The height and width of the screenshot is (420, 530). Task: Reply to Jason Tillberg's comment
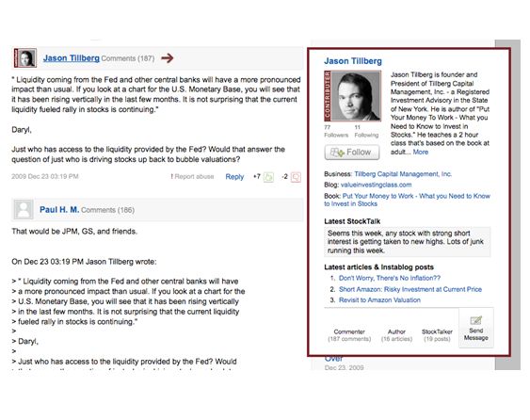pos(234,177)
